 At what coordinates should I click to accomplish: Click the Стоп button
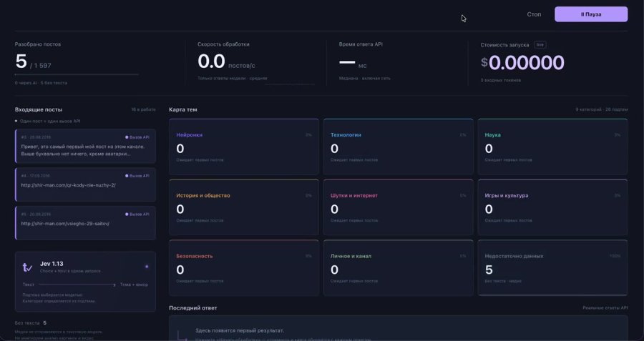[534, 14]
